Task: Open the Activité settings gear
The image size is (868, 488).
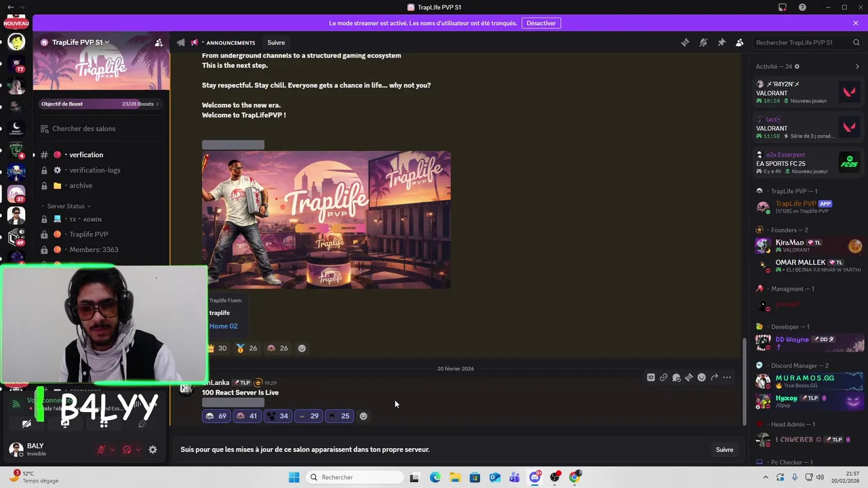Action: 797,66
